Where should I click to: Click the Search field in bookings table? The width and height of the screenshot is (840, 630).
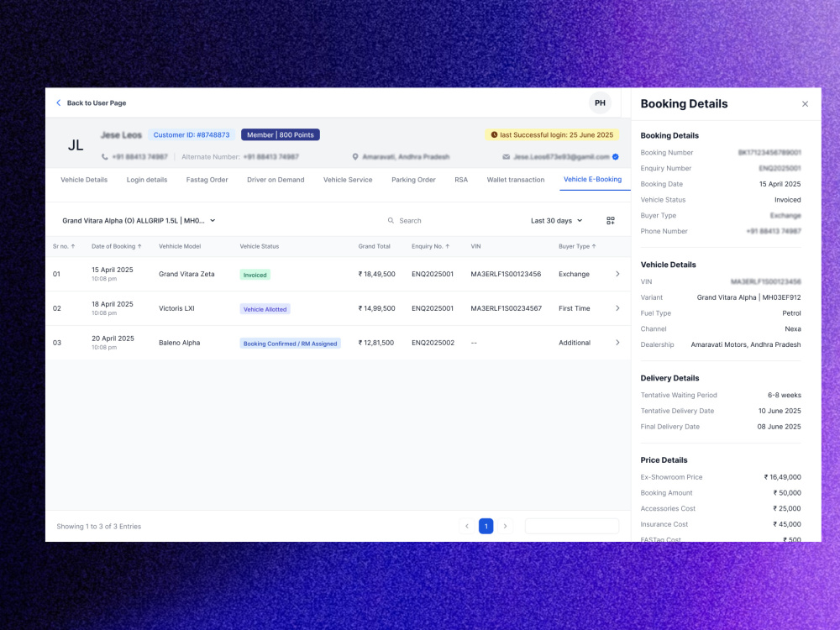pos(410,221)
